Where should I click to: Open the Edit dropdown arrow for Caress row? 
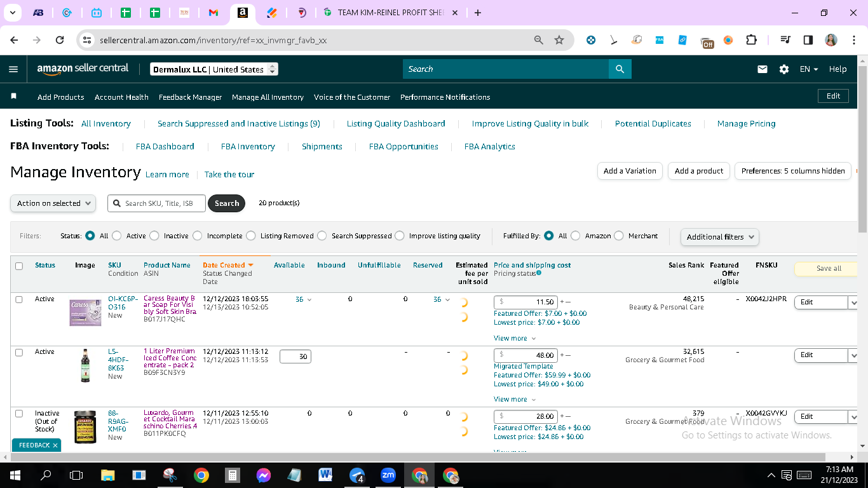(853, 302)
